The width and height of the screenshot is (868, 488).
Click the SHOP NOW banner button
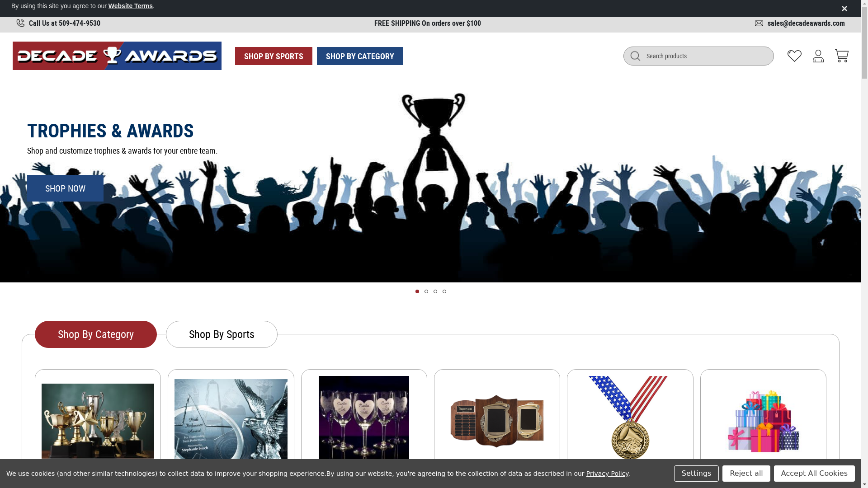click(65, 188)
